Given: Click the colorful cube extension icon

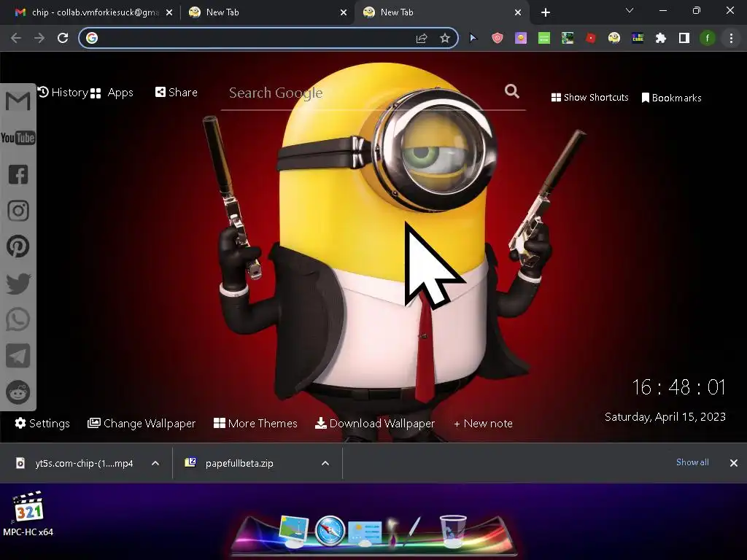Looking at the screenshot, I should (638, 38).
